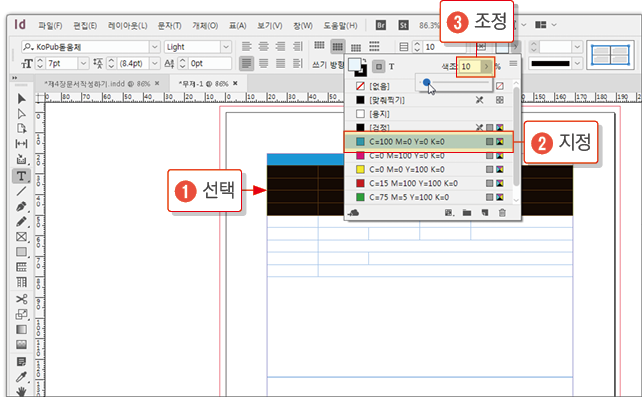The height and width of the screenshot is (397, 642).
Task: Close the 무제-1 document tab
Action: pos(235,83)
